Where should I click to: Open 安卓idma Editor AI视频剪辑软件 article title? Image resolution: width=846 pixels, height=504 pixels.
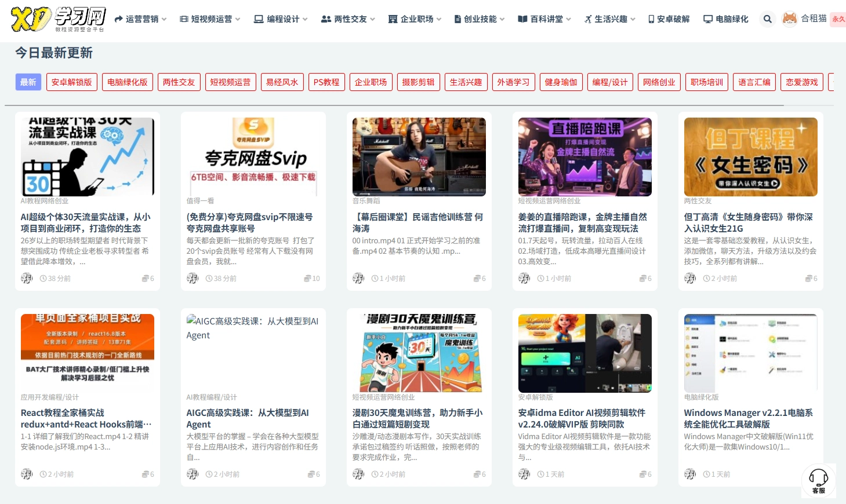[582, 418]
